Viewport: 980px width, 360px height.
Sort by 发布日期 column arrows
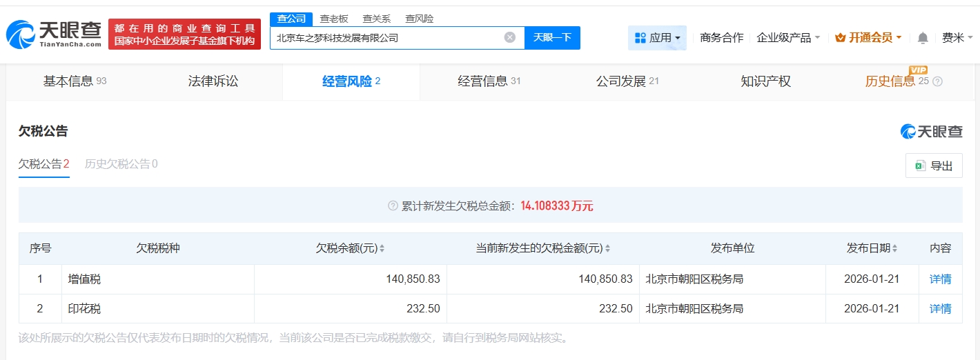tap(895, 248)
